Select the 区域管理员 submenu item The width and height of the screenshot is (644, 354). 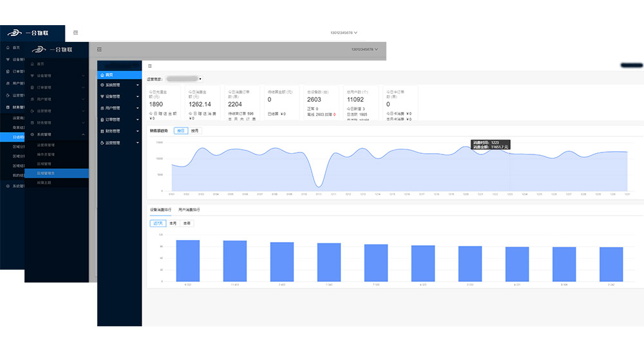click(x=46, y=173)
